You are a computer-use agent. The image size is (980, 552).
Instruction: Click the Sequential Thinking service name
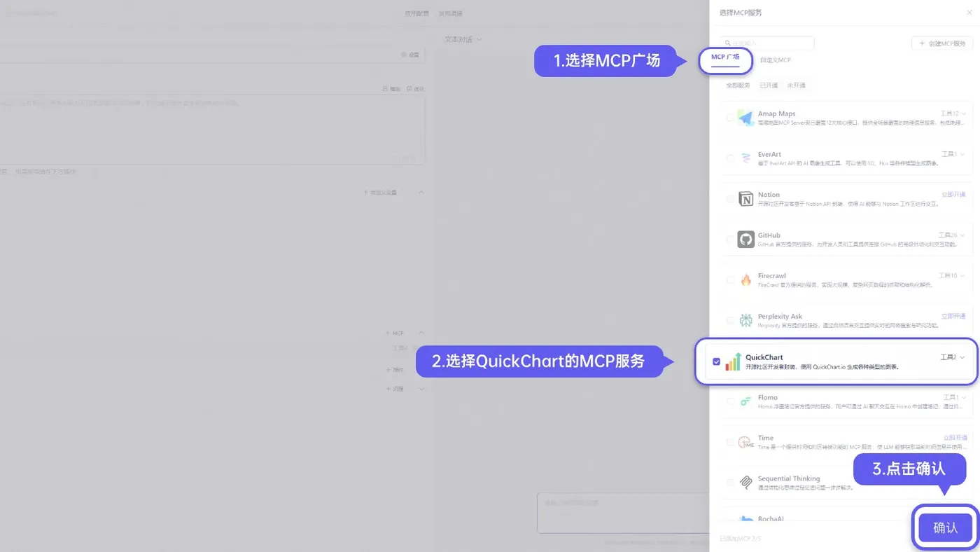coord(788,479)
